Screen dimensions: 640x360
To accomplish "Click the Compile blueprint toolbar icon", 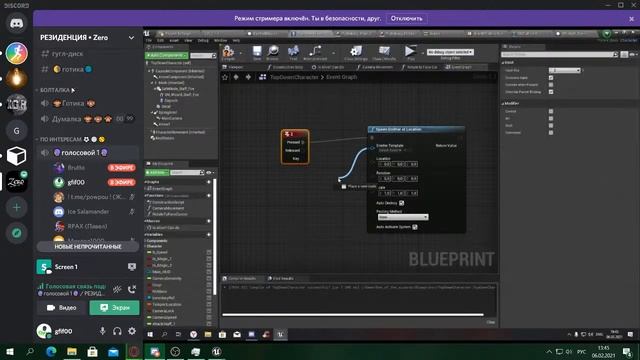I will 228,52.
